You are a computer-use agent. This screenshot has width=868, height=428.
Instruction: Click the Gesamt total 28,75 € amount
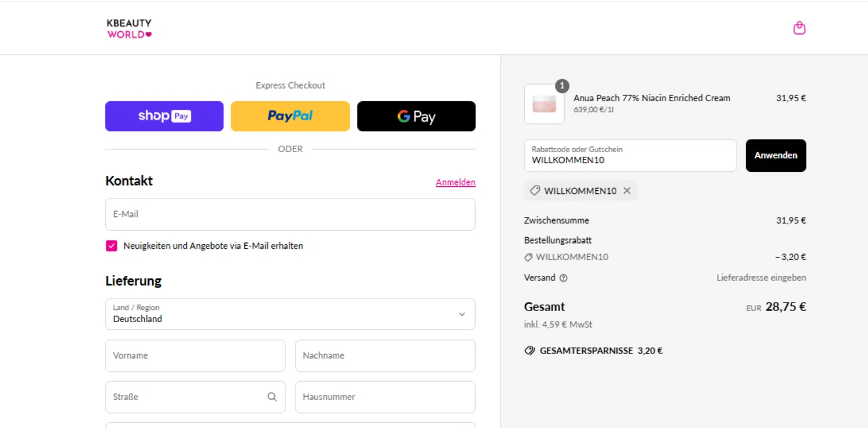pyautogui.click(x=785, y=307)
